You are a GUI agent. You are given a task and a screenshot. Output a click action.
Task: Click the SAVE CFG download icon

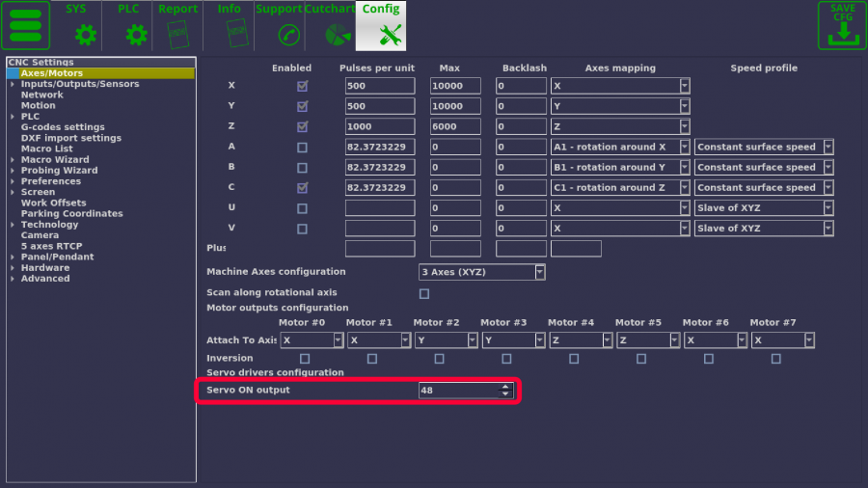coord(842,26)
